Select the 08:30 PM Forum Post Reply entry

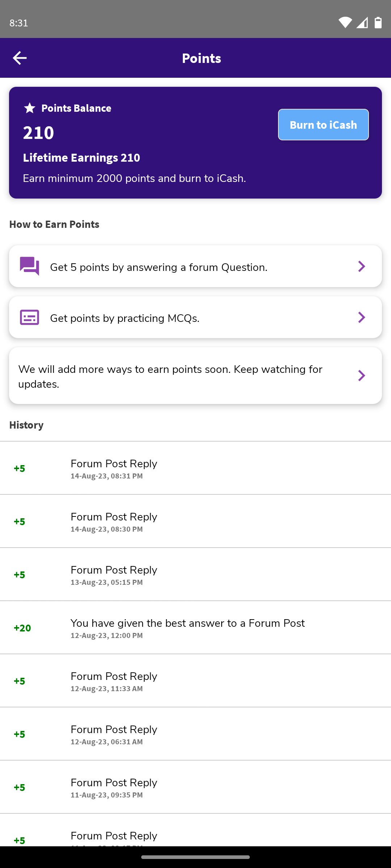195,522
